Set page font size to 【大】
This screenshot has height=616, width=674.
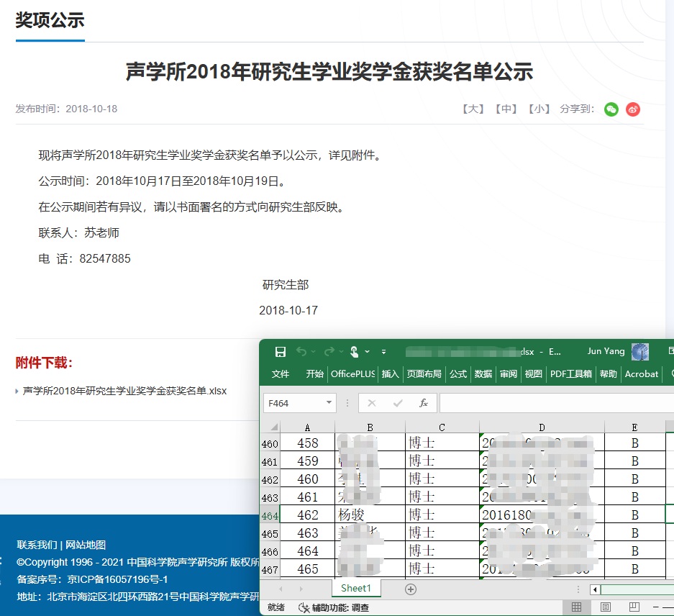click(472, 109)
